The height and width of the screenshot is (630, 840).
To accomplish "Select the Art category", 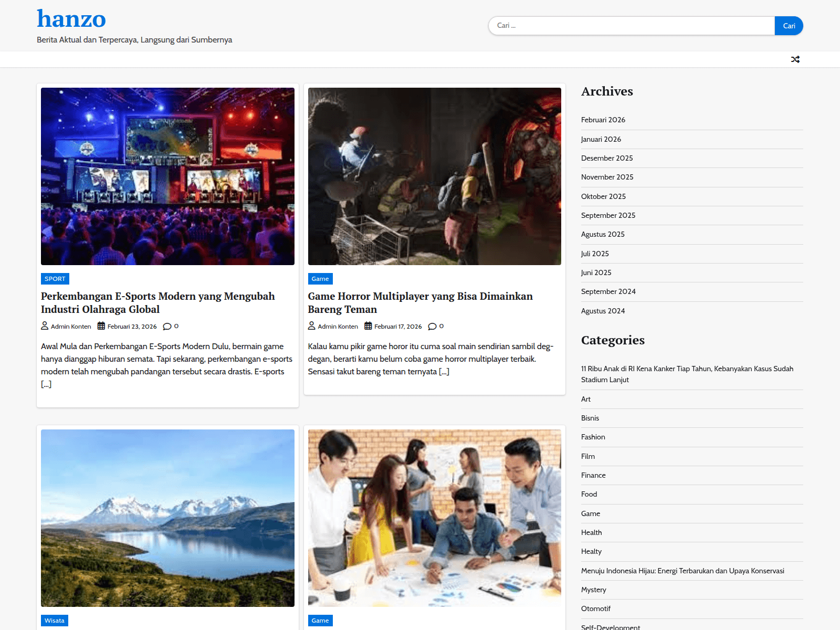I will (586, 399).
